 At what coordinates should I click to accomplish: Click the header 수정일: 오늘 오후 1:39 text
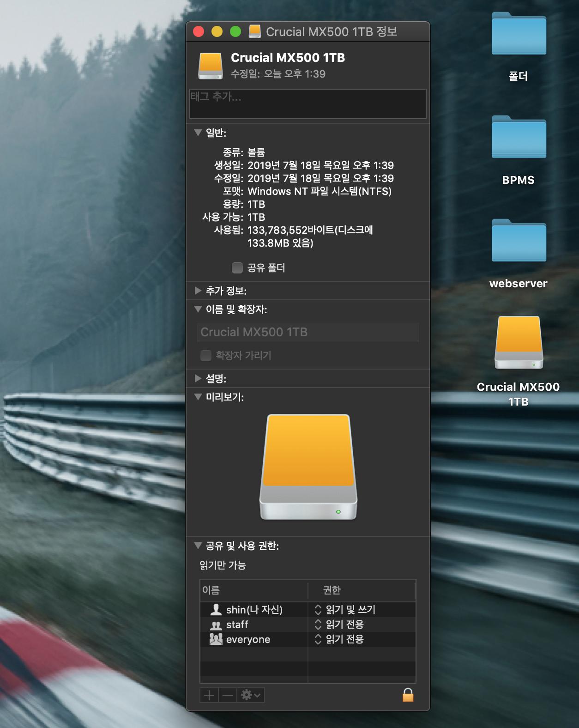pos(278,74)
